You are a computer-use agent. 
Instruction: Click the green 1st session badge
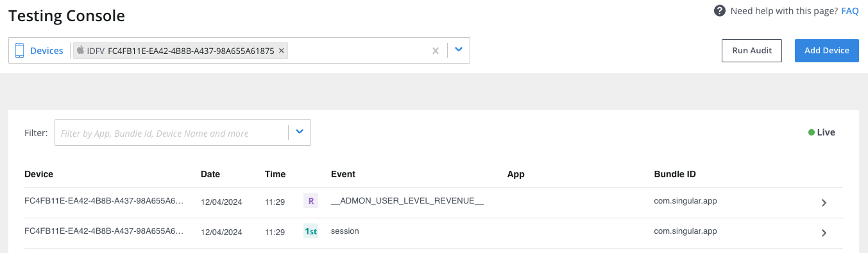[311, 231]
